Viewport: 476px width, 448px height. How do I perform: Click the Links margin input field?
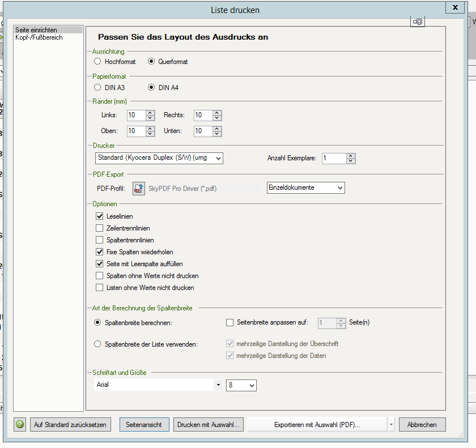point(137,116)
